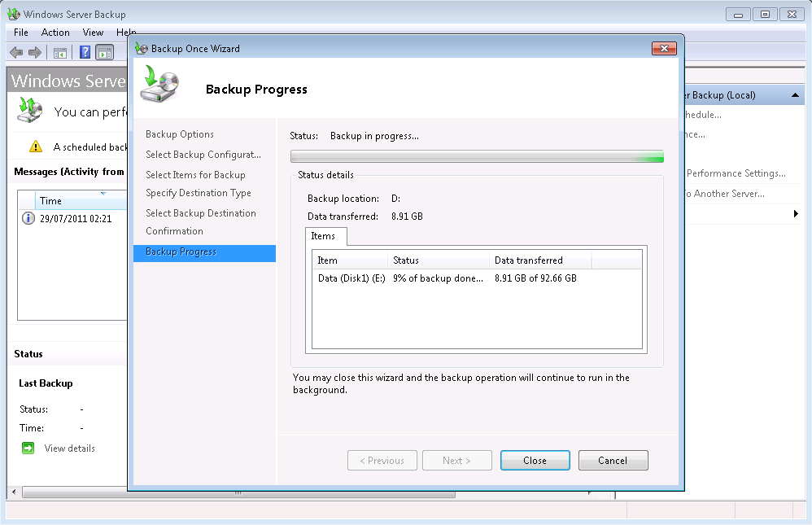Click the forward navigation arrow icon
Image resolution: width=812 pixels, height=525 pixels.
[x=33, y=51]
